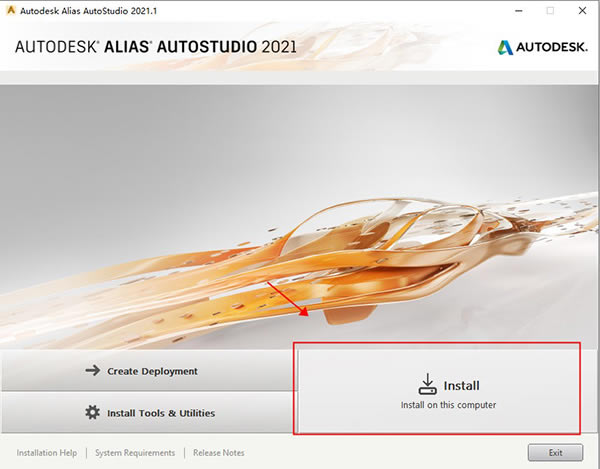Screen dimensions: 600x469
Task: Click the 'Install on this computer' subtitle
Action: pos(448,405)
